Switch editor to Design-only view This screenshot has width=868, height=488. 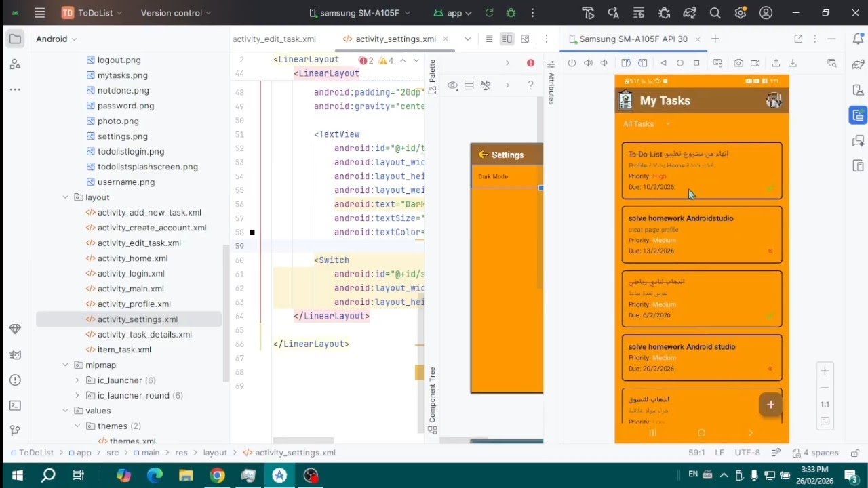click(x=525, y=39)
